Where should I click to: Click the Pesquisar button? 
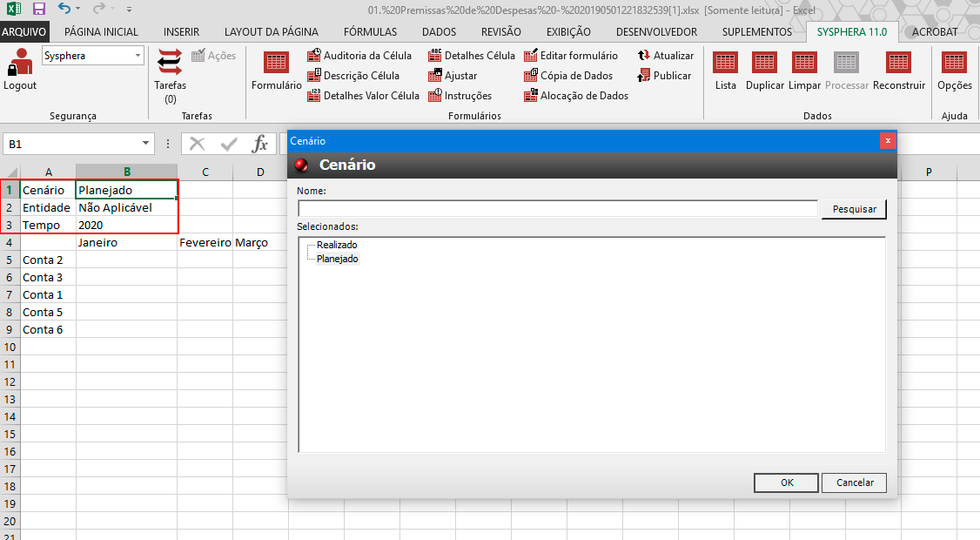pyautogui.click(x=853, y=209)
